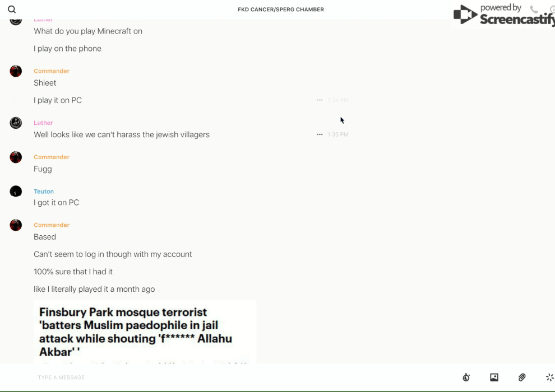Click Commander's avatar beside the "Shieet" message
The image size is (555, 392).
(16, 71)
